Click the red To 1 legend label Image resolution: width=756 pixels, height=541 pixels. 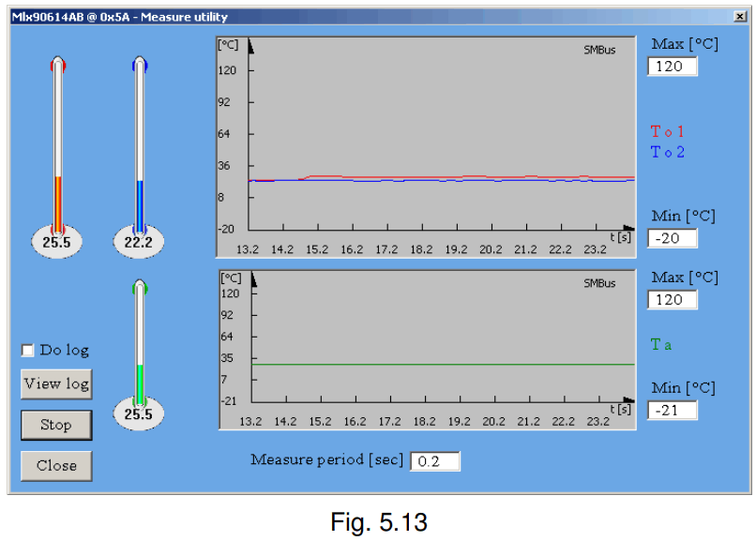point(667,131)
